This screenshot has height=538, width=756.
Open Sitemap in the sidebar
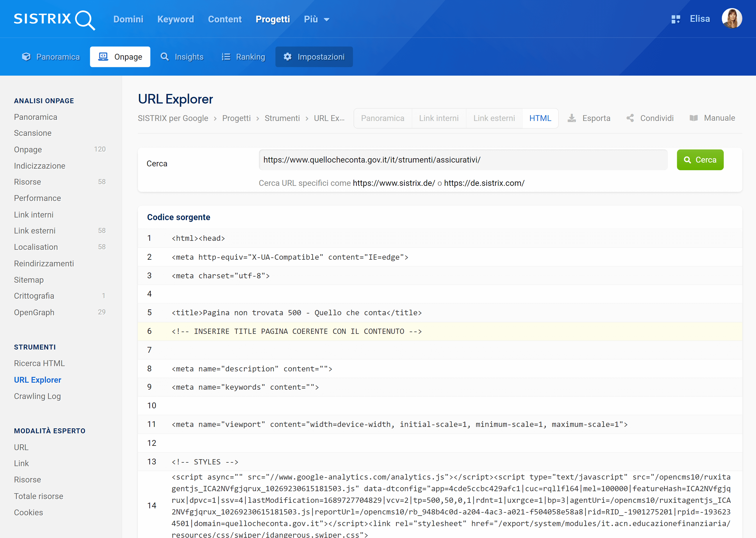coord(29,280)
